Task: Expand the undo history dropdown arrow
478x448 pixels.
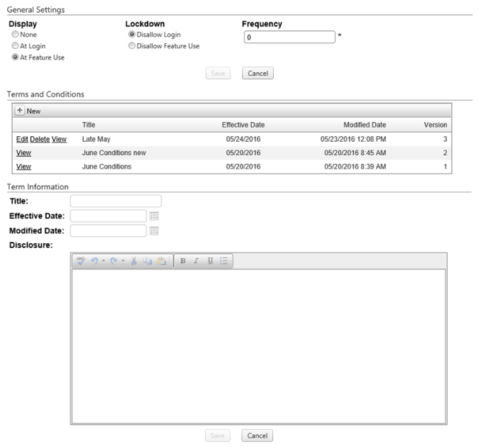Action: 104,261
